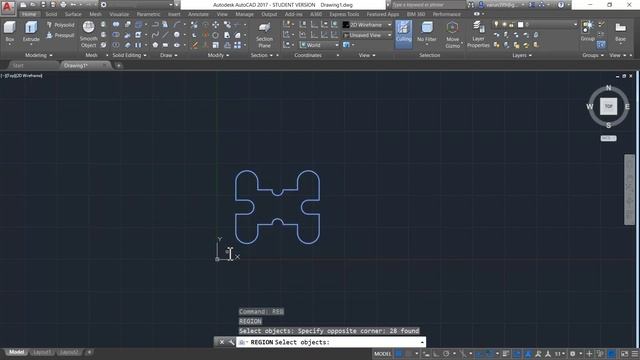Open Layer Properties manager
640x360 pixels.
coord(478,35)
